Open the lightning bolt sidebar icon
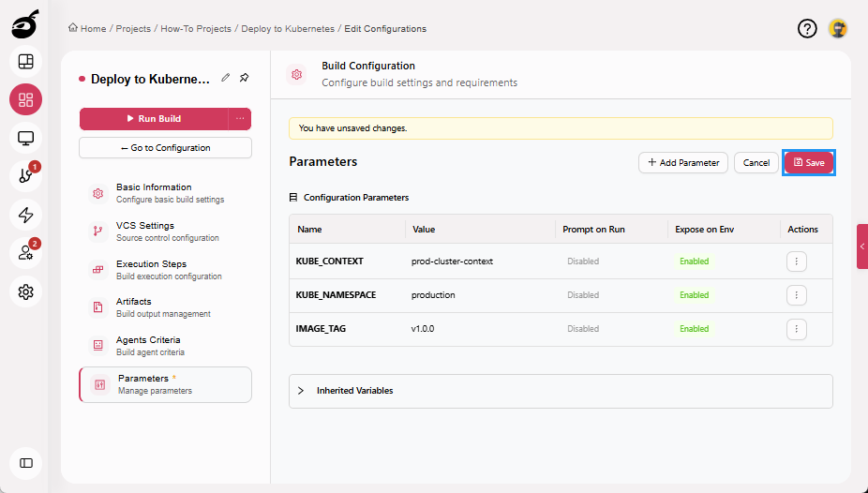Image resolution: width=868 pixels, height=493 pixels. pos(26,215)
